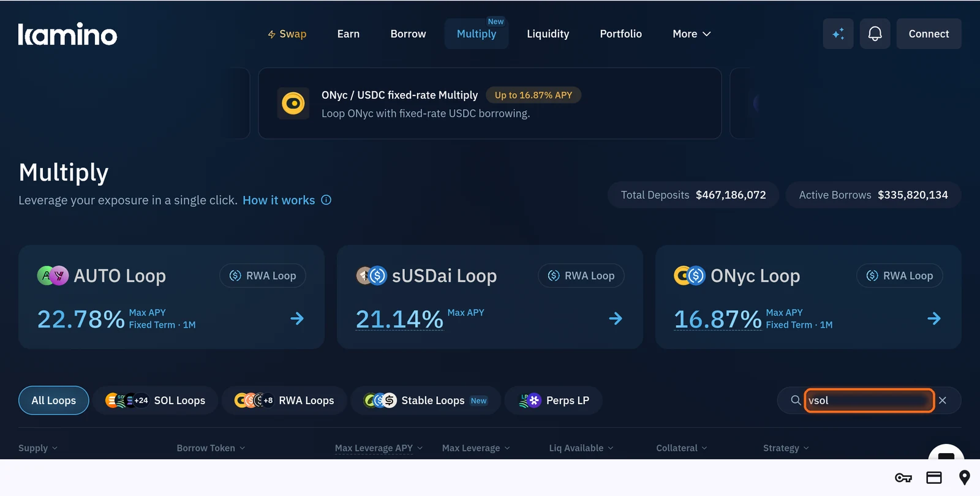Click the RWA Loop badge on AUTO Loop card
Screen dimensions: 980x496
pos(263,276)
